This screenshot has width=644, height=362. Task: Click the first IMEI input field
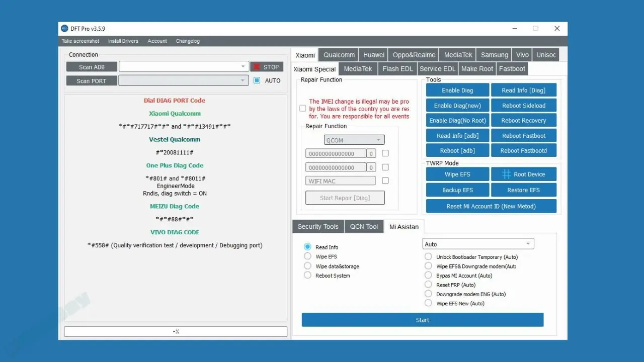[x=336, y=153]
